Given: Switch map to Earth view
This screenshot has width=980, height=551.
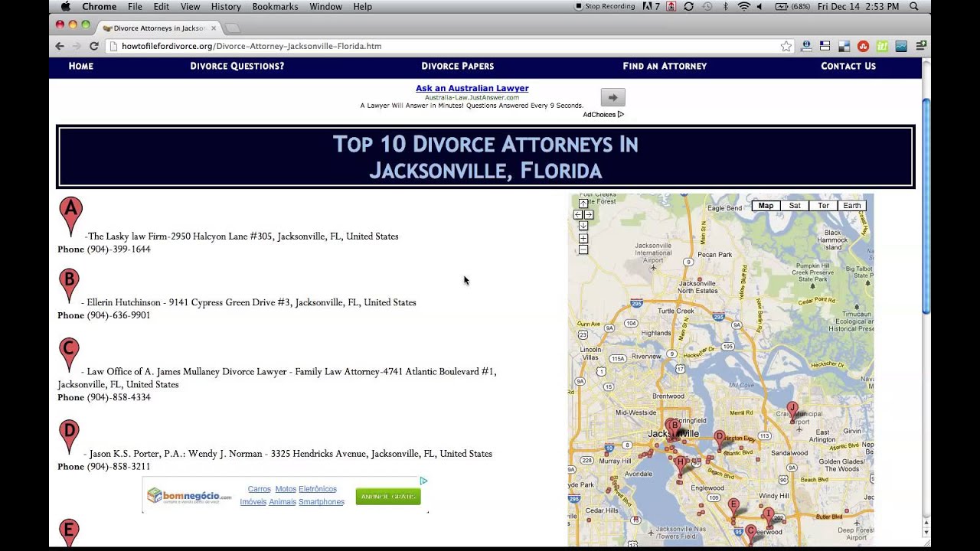Looking at the screenshot, I should tap(852, 206).
